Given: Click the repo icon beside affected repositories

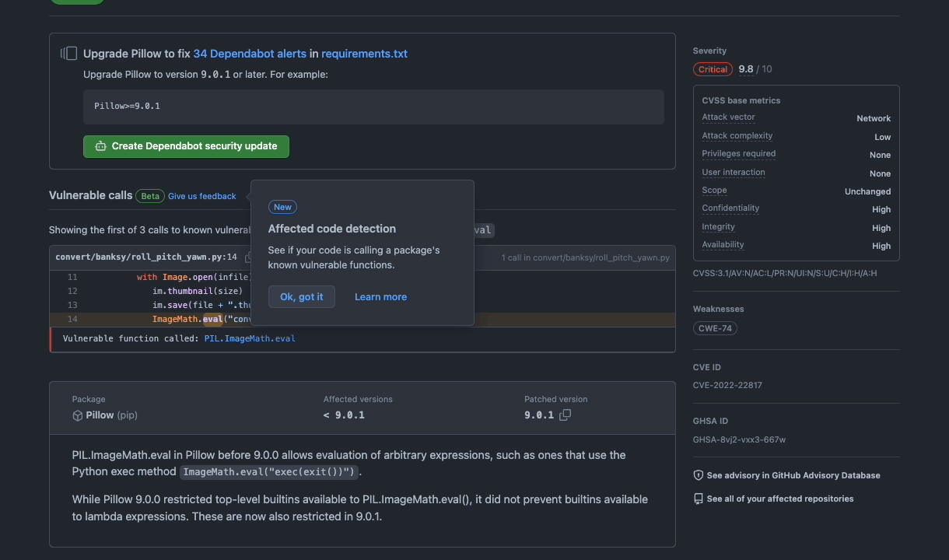Looking at the screenshot, I should [x=698, y=499].
